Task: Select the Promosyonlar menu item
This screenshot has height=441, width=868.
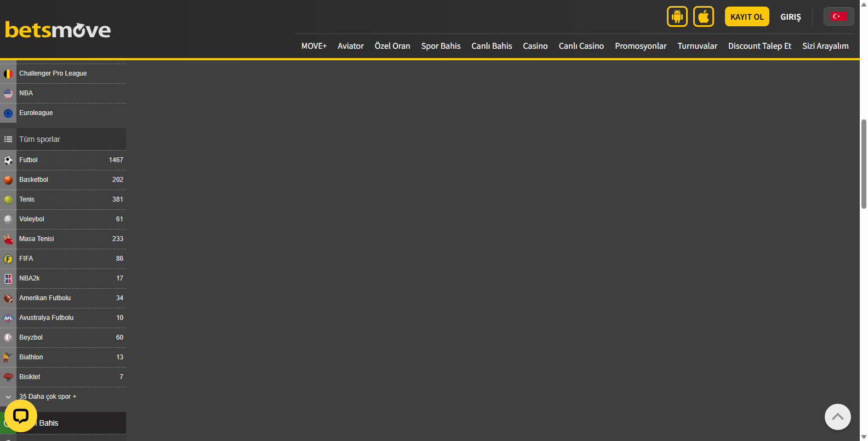Action: pyautogui.click(x=640, y=46)
